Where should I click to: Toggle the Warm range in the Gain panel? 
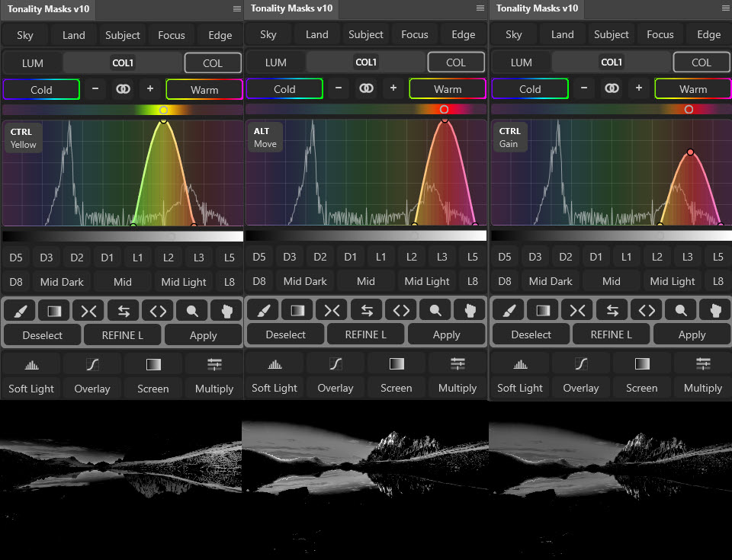[x=693, y=88]
